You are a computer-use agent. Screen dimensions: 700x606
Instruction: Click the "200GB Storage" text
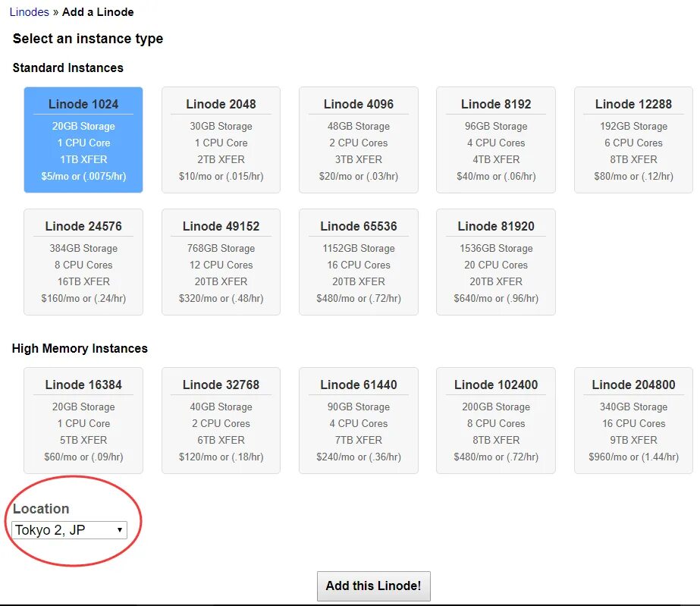pos(496,407)
